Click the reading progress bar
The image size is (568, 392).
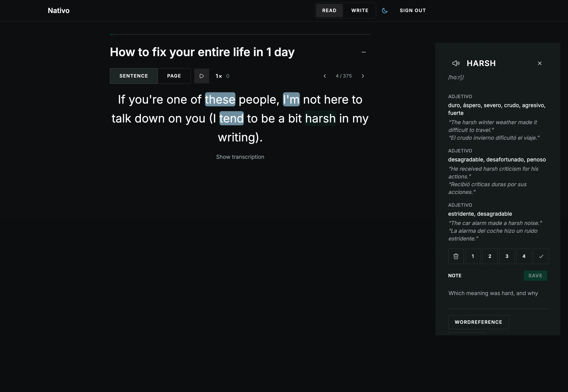[x=240, y=34]
